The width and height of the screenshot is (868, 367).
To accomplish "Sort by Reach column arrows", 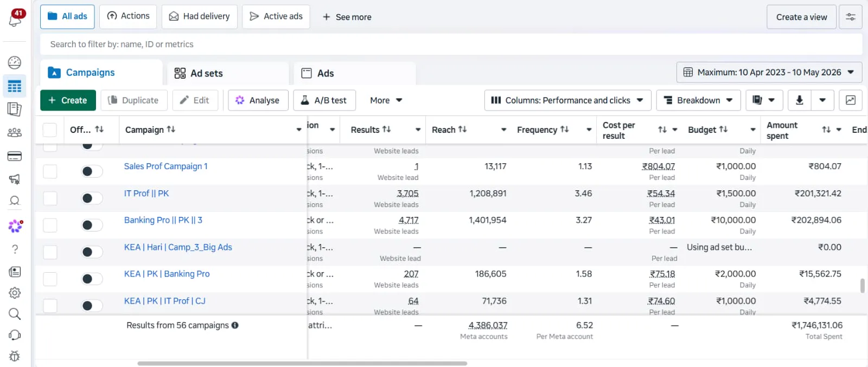I will 462,129.
